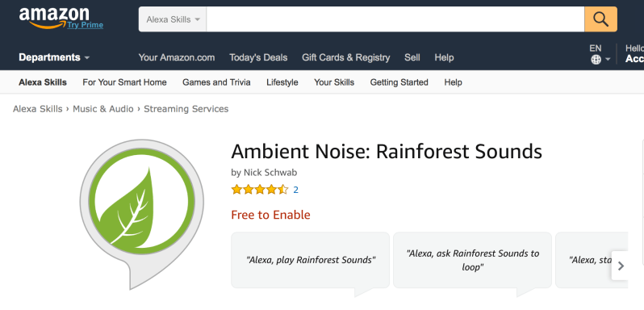Click the star rating icons
Viewport: 644px width, 310px height.
tap(260, 190)
